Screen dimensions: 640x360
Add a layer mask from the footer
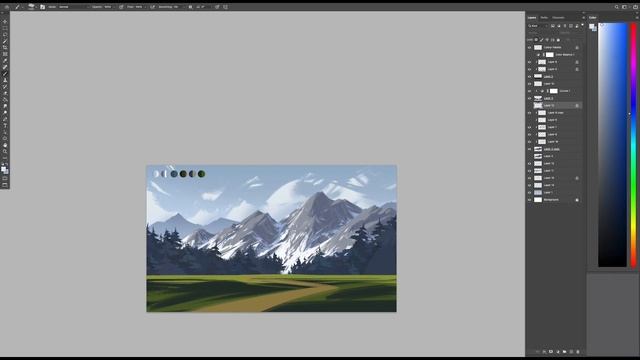[551, 351]
